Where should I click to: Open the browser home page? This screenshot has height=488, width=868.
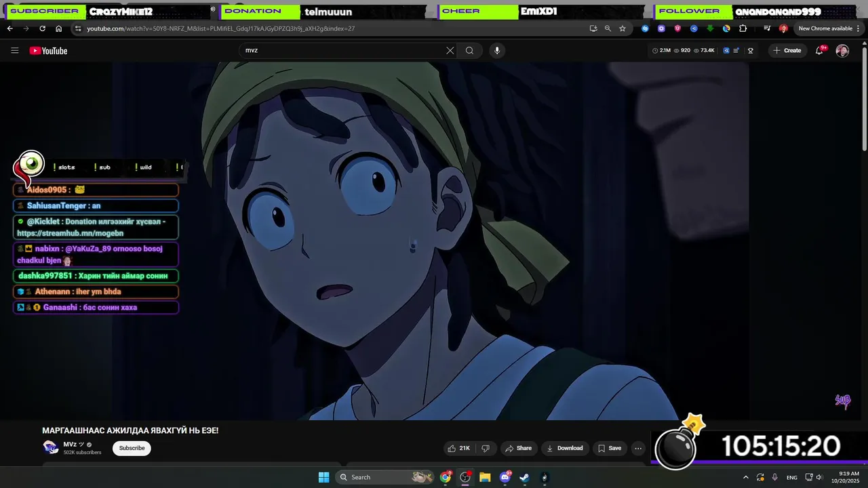click(x=59, y=28)
